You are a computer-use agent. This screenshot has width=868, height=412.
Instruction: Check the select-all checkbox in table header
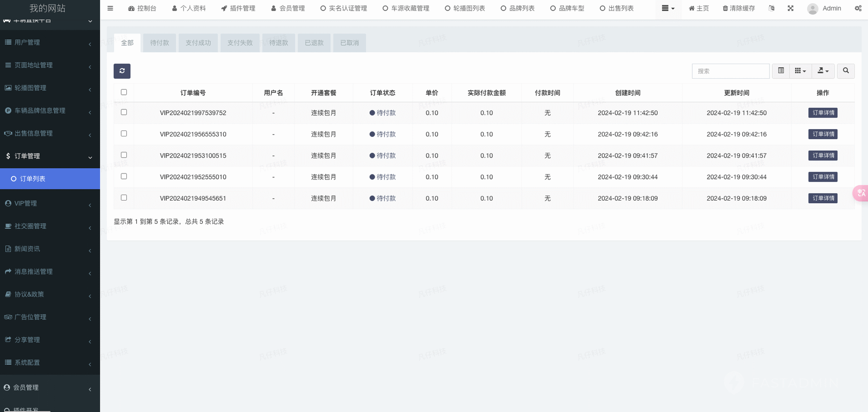124,92
